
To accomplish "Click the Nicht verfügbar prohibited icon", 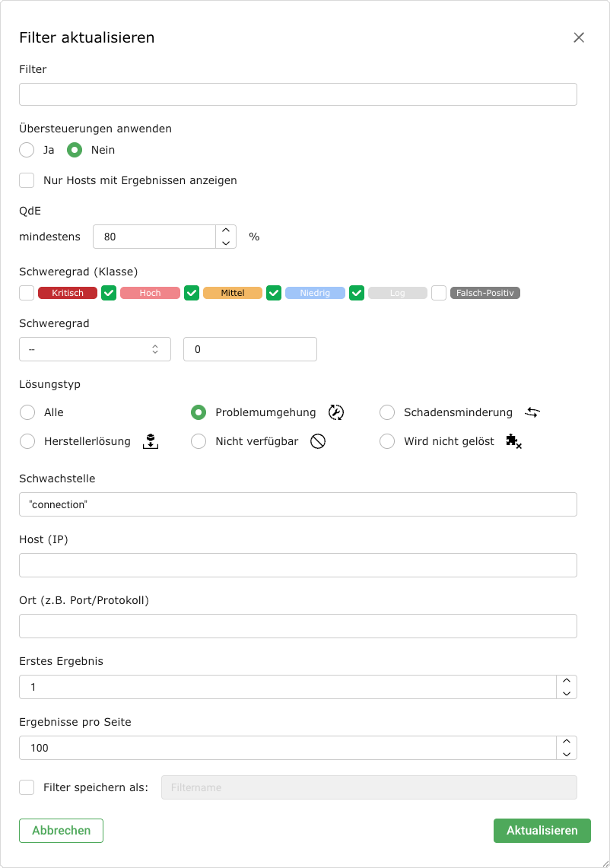I will (x=318, y=441).
